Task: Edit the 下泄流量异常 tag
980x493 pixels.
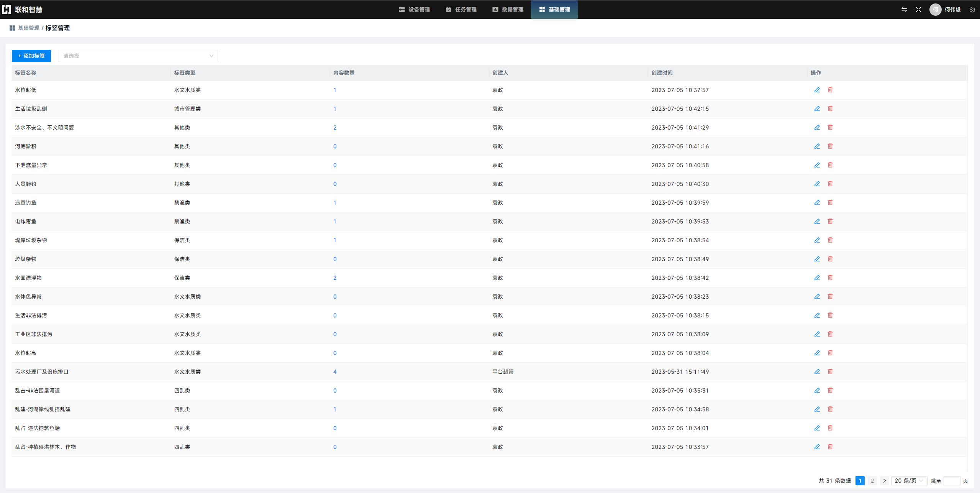Action: (817, 165)
